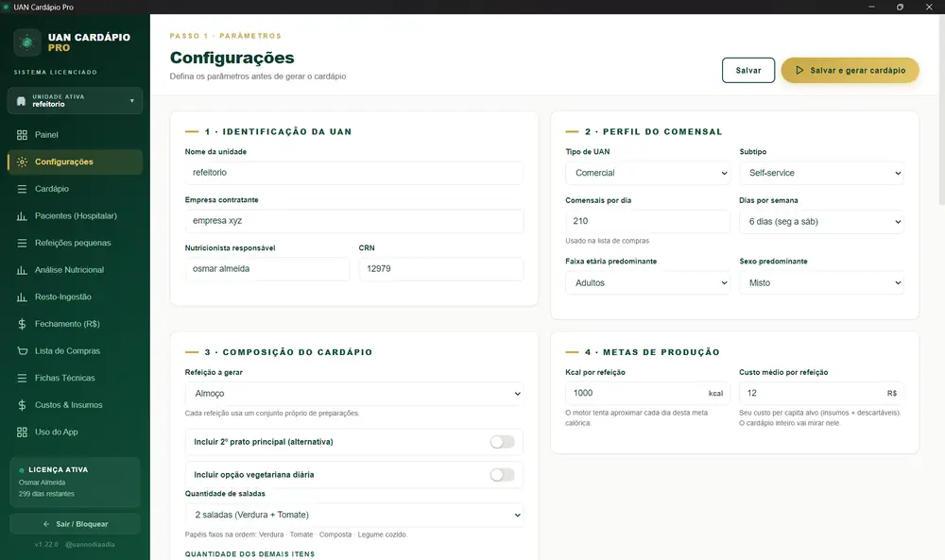
Task: Open the Tipo de UAN dropdown
Action: (x=648, y=173)
